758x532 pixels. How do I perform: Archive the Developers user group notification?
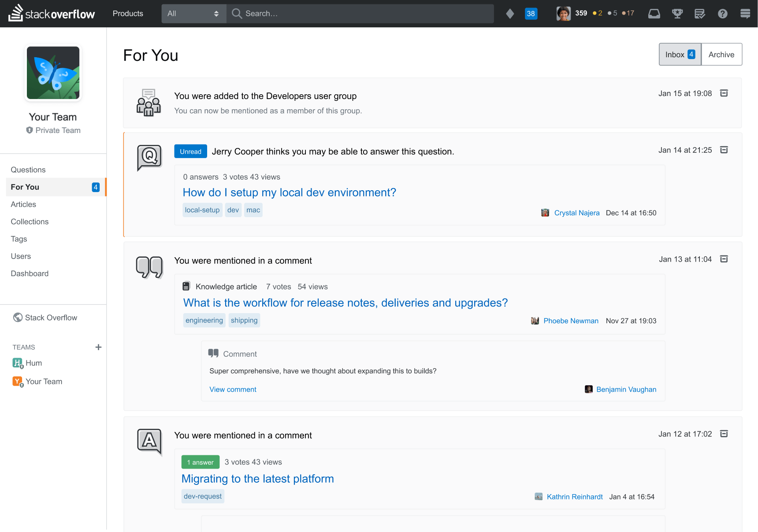point(724,93)
